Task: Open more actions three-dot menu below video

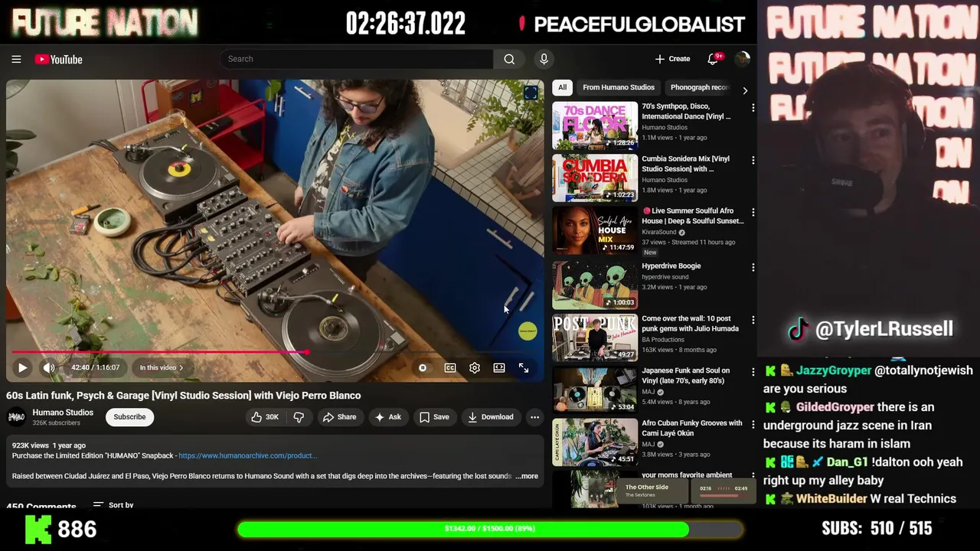Action: (x=534, y=417)
